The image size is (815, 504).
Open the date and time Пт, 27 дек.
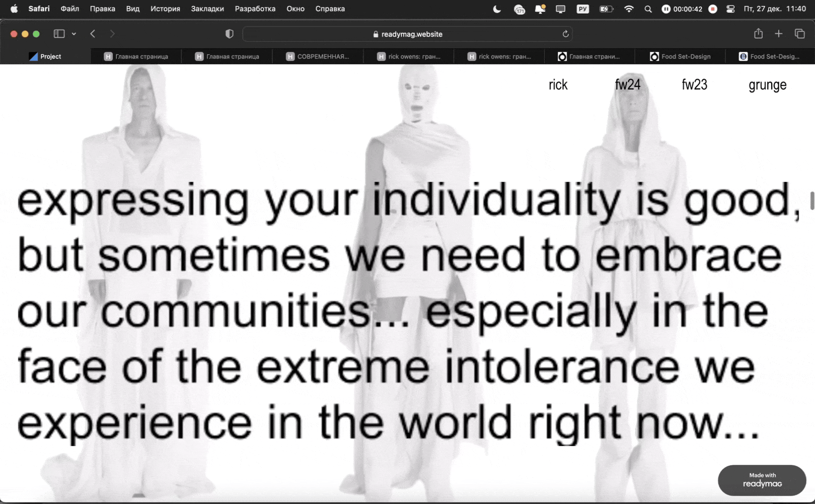[775, 9]
